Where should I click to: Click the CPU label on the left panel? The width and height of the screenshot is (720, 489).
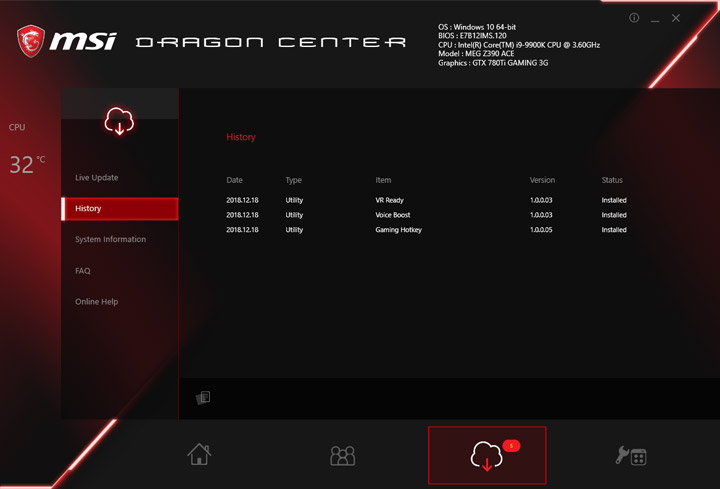pyautogui.click(x=17, y=127)
